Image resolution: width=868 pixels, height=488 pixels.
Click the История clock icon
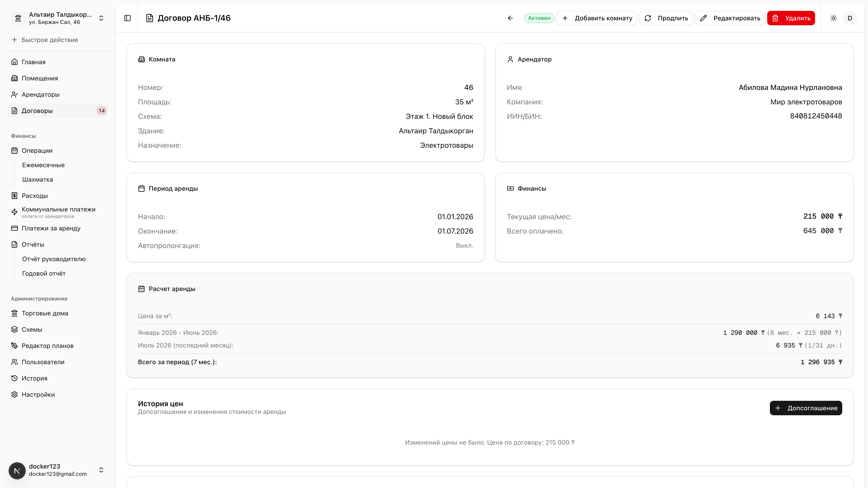point(14,378)
